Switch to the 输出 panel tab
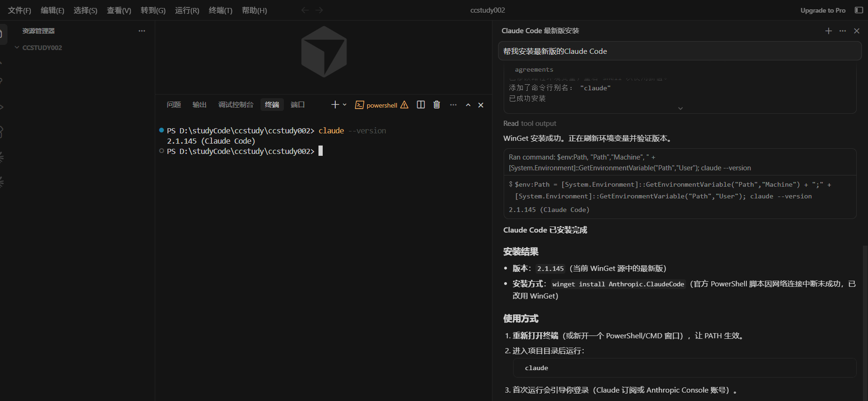This screenshot has height=401, width=868. [200, 105]
